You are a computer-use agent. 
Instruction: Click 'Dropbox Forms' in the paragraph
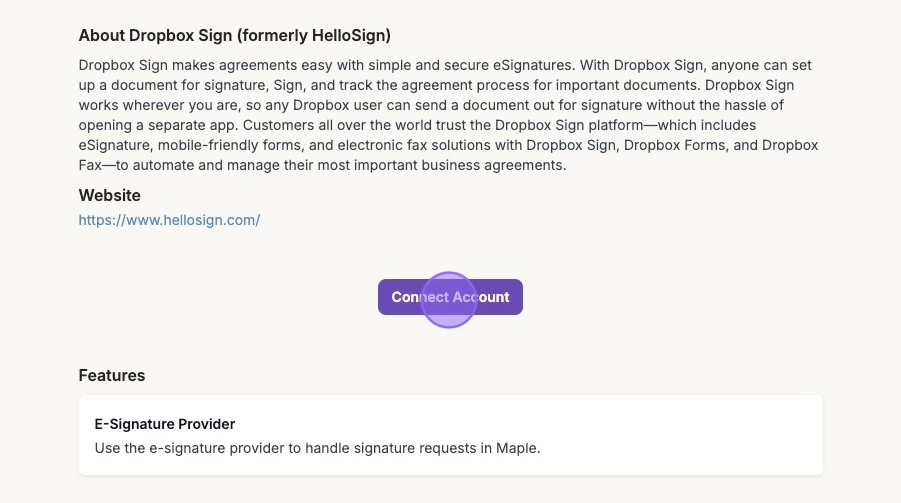679,145
